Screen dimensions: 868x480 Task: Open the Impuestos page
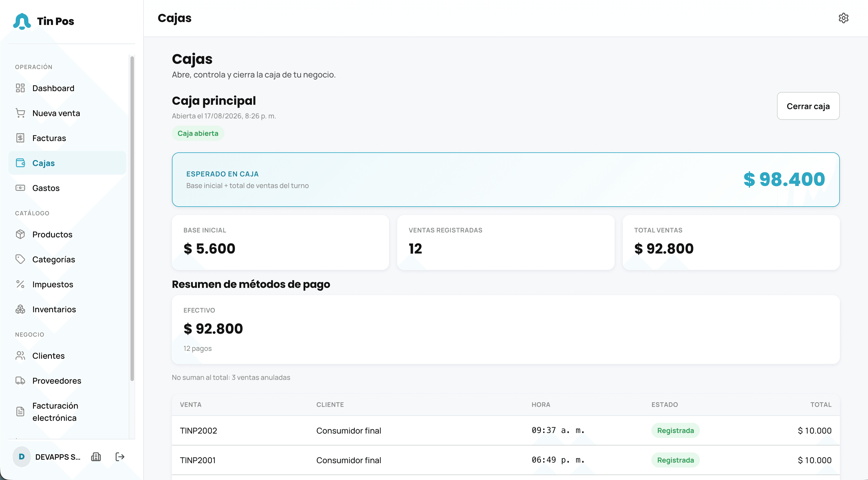click(67, 284)
